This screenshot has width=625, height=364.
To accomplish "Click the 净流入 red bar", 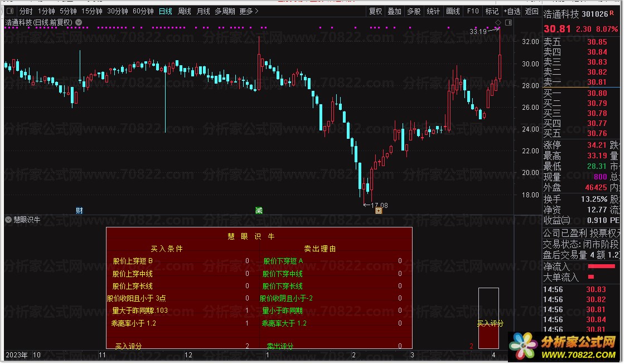I will [x=601, y=266].
